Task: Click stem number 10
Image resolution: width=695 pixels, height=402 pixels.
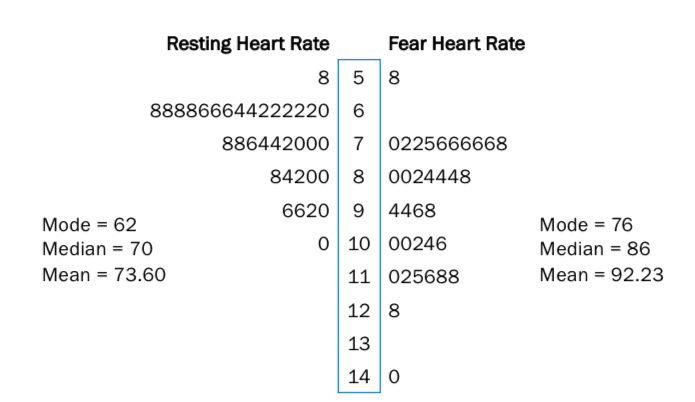Action: click(x=359, y=243)
